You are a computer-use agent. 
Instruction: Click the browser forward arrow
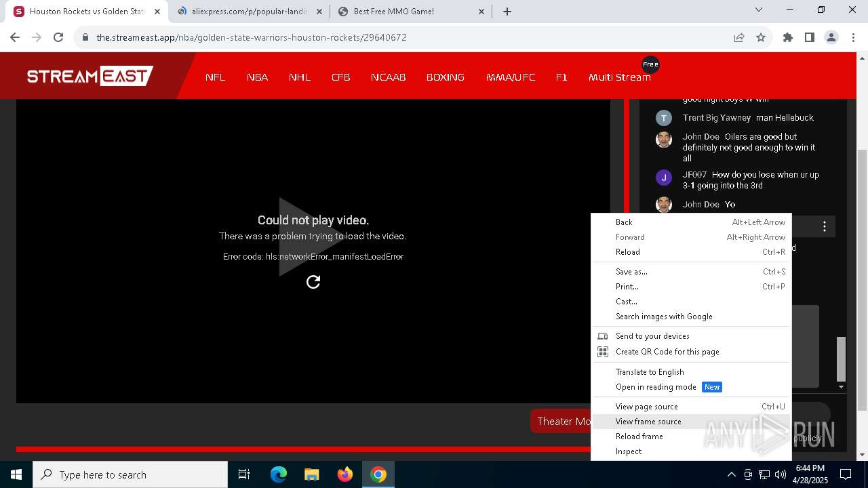[x=37, y=37]
